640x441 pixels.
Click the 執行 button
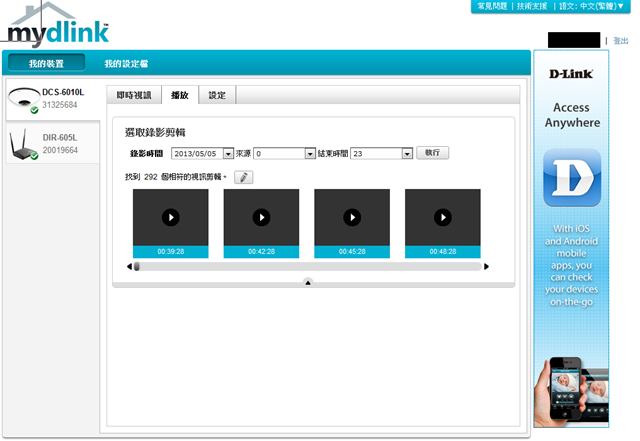(x=433, y=153)
